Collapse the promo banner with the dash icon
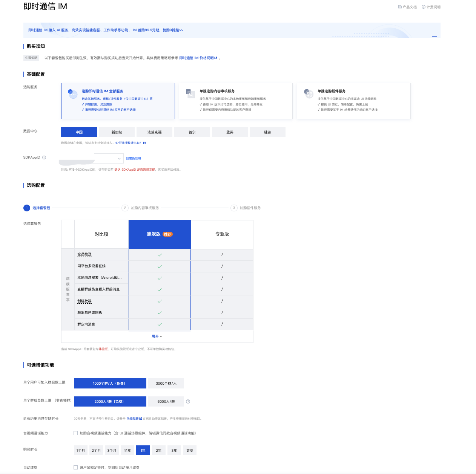476x474 pixels. tap(435, 36)
